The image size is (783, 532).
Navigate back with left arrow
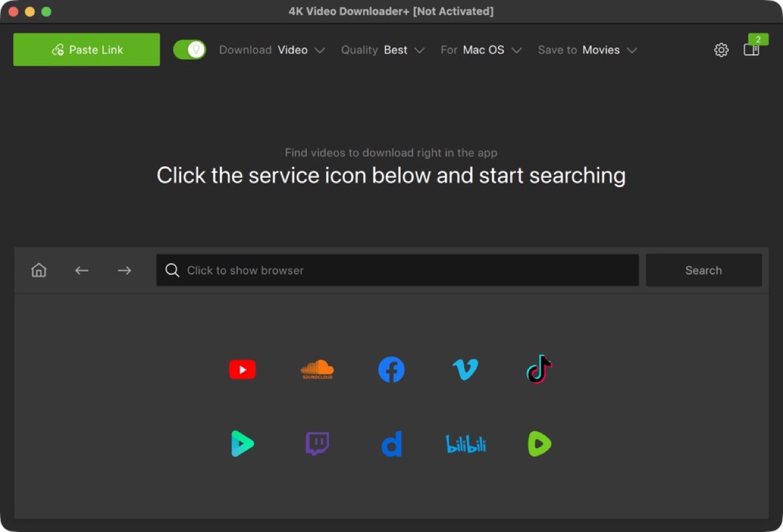(82, 270)
